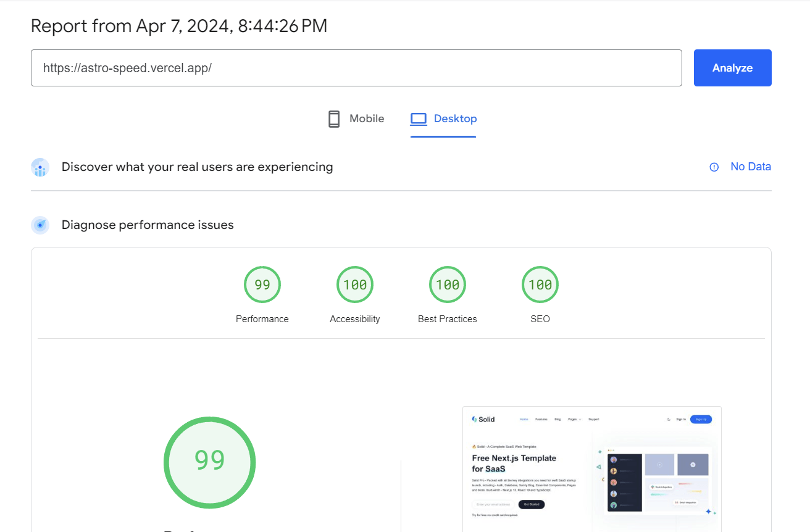Screen dimensions: 810x532
Task: Open the SEO 100 score gauge
Action: pos(540,285)
